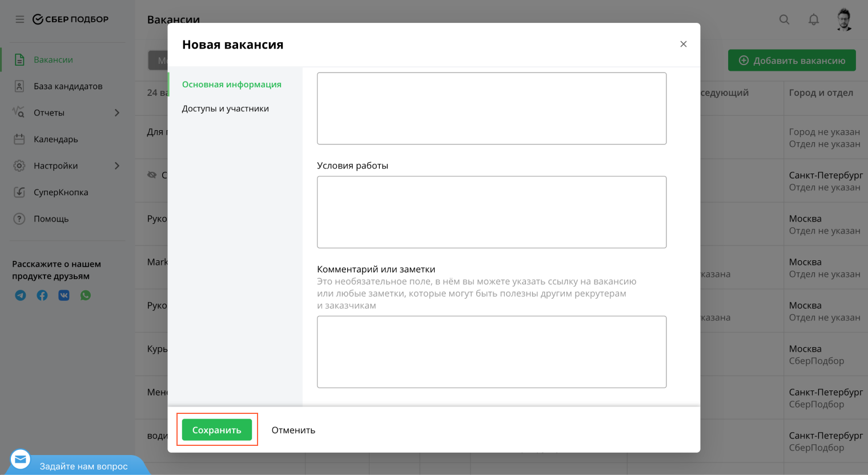Image resolution: width=868 pixels, height=475 pixels.
Task: Open База кандидатов in the sidebar
Action: (67, 86)
